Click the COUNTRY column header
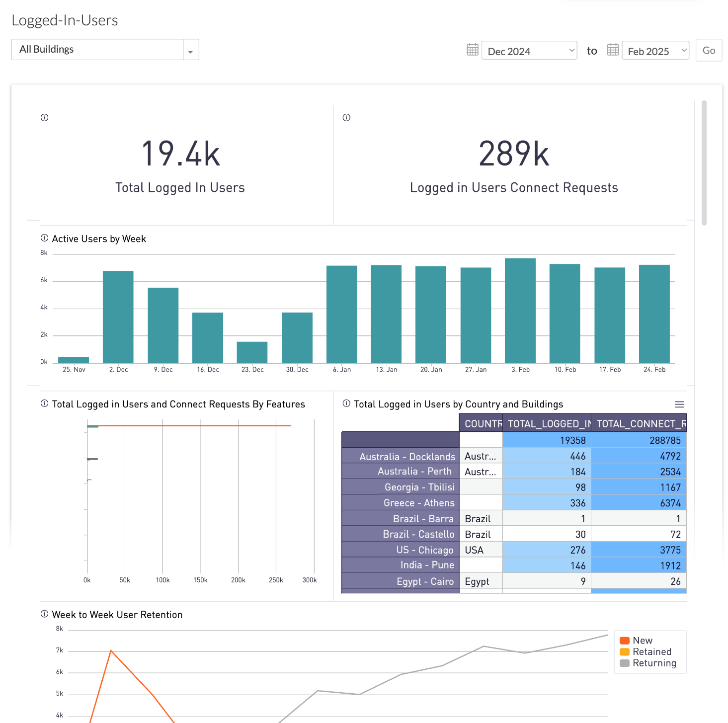 [481, 423]
